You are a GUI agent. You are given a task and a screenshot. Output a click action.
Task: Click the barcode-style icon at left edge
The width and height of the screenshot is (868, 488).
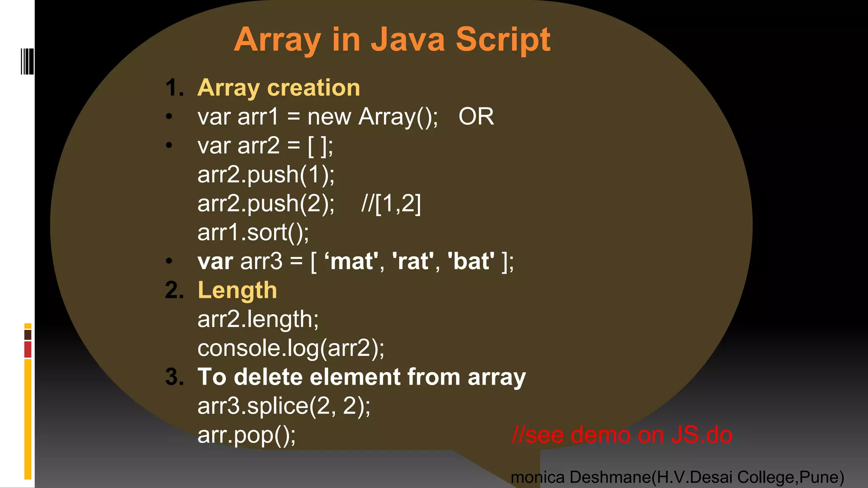tap(27, 62)
